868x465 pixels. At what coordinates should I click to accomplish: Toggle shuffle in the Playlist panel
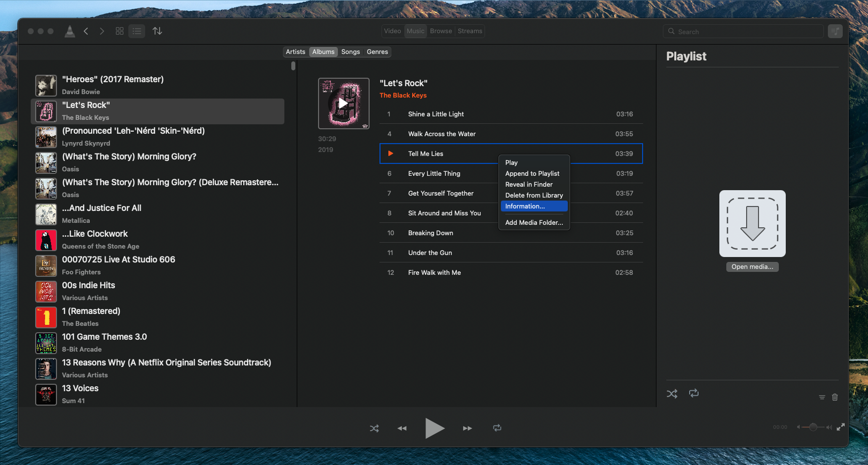[672, 394]
